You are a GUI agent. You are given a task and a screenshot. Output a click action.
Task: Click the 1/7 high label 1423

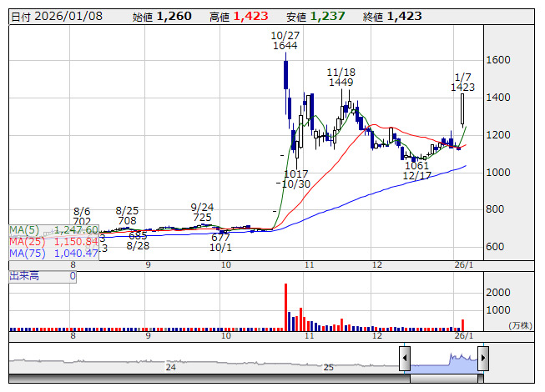pos(462,87)
